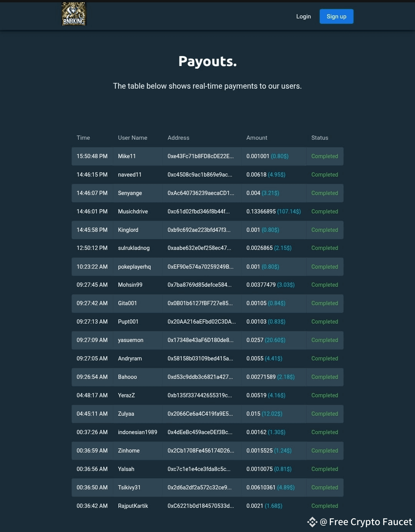Click the Status column header
The image size is (415, 532).
(x=320, y=138)
